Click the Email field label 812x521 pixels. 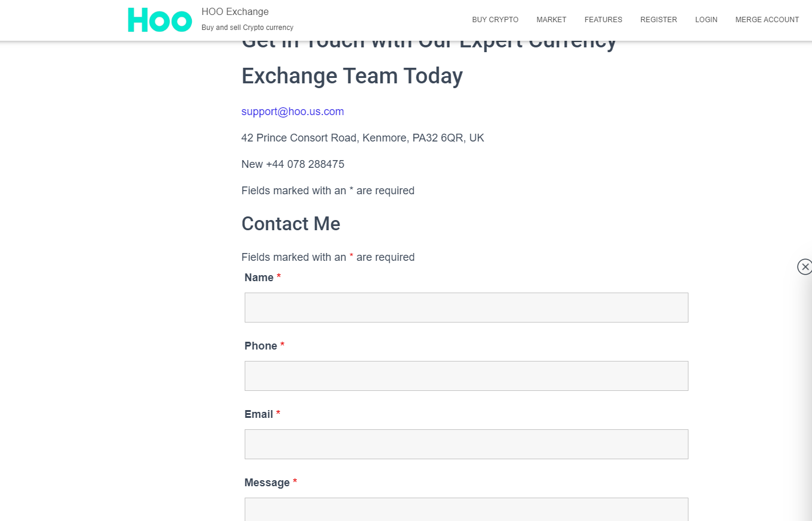(x=258, y=414)
